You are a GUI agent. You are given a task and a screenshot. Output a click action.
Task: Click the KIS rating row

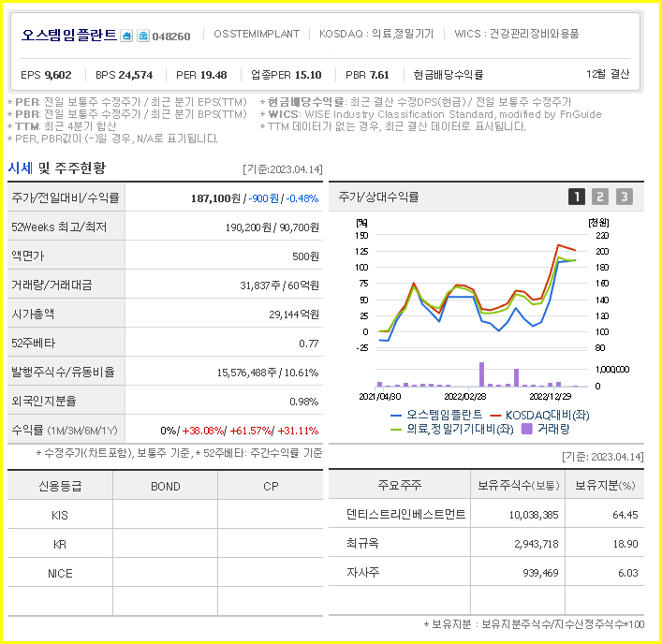[x=165, y=515]
